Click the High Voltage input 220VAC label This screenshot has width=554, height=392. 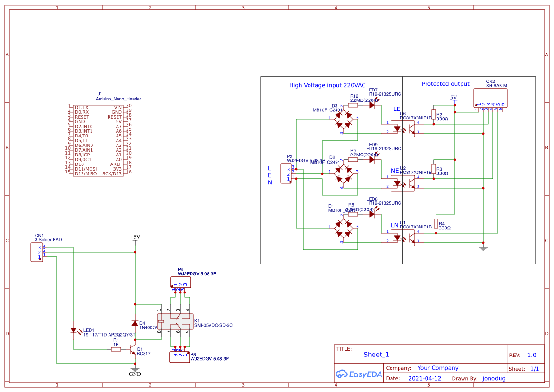[x=327, y=85]
